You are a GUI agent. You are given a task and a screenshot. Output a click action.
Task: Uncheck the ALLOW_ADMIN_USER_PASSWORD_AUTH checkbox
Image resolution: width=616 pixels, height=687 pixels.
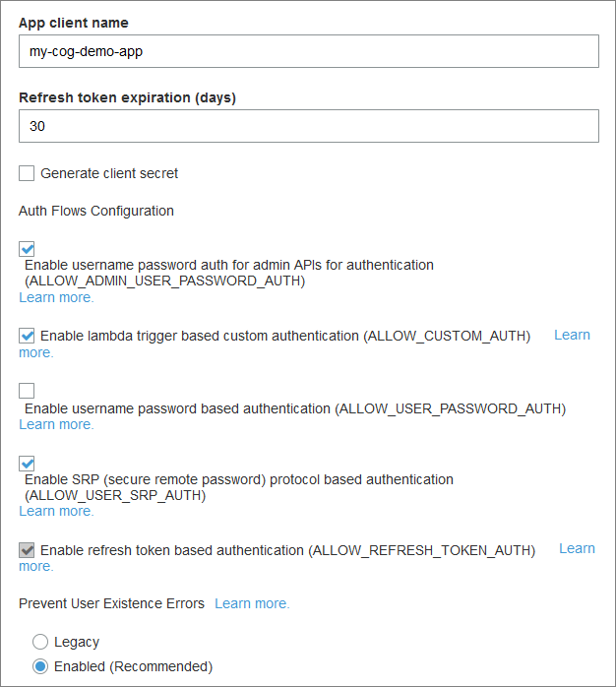[27, 249]
